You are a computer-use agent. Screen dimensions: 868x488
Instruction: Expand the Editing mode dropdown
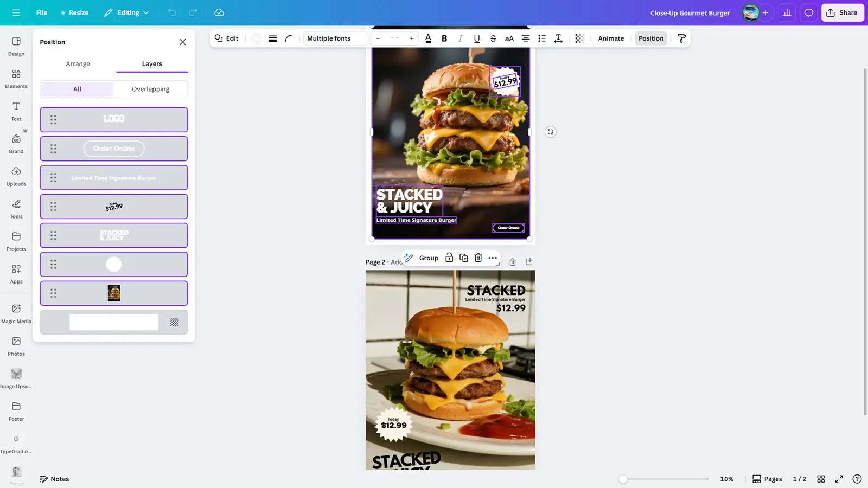126,13
